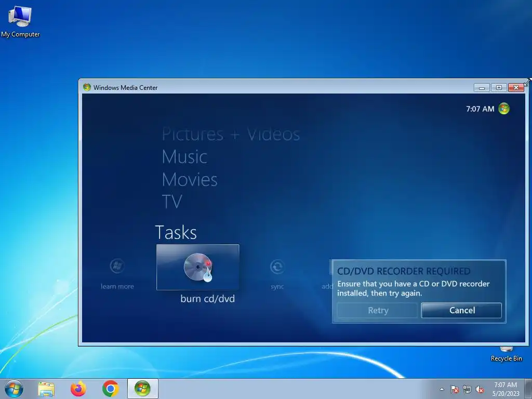Click the 7:07 AM clock inside Media Center
532x399 pixels.
(480, 109)
